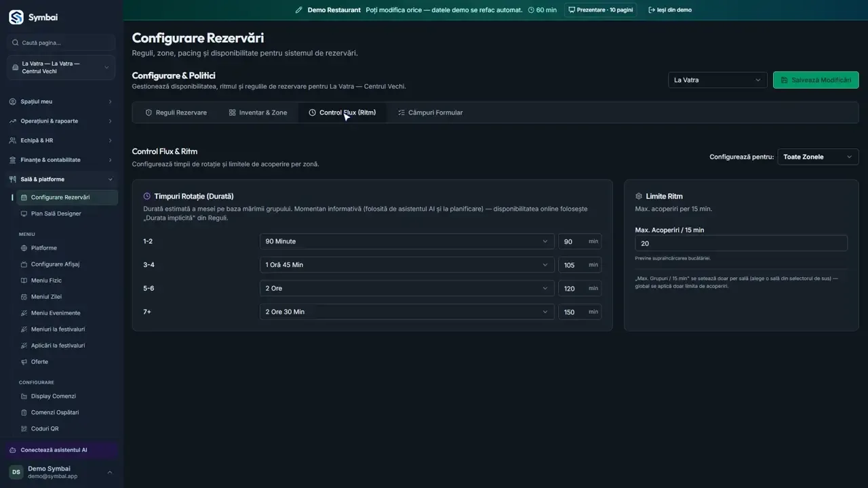Click the Meniul Zilei sidebar icon
868x488 pixels.
(24, 297)
